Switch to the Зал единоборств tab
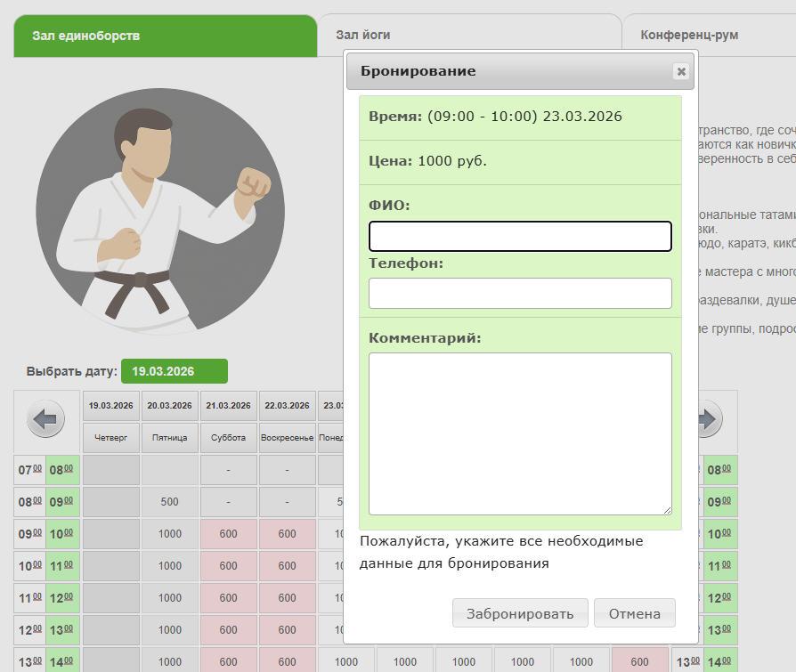Screen dimensions: 796x672 [166, 36]
